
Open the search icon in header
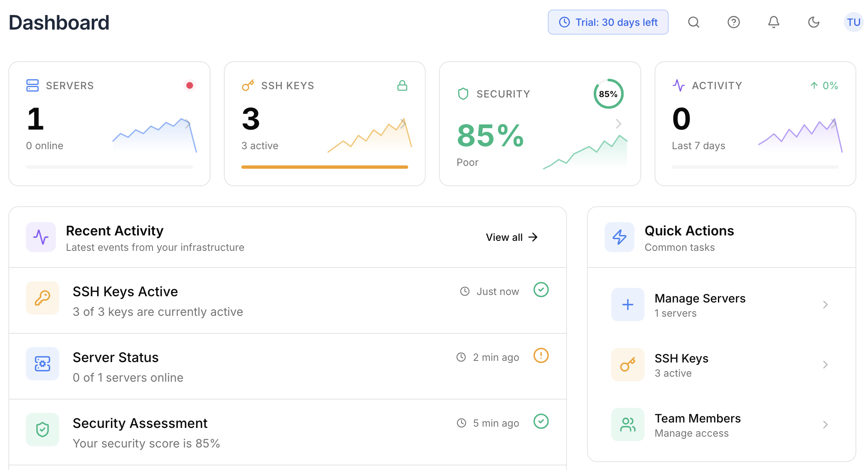click(x=693, y=22)
